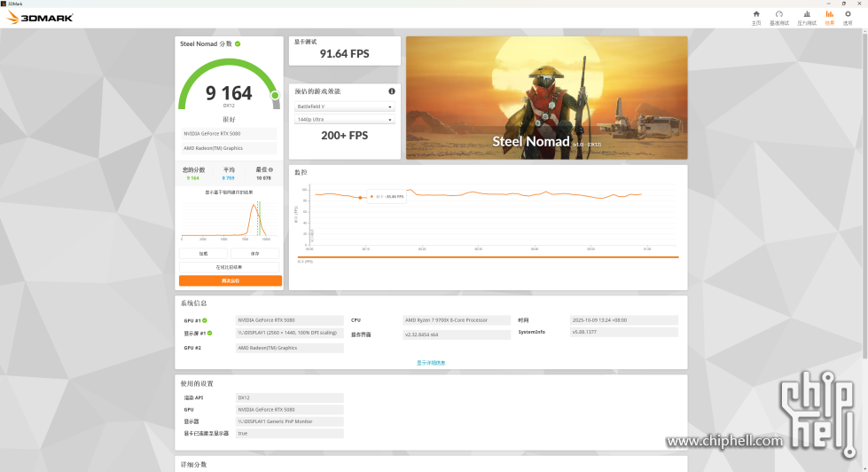Open the Benchmarks (基准测试) gauge icon

(x=778, y=16)
